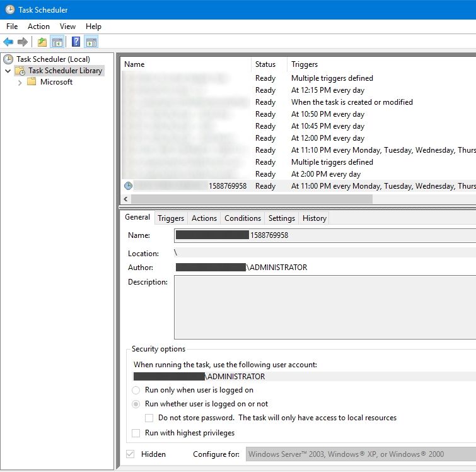Select Task Scheduler (Local) in the tree
Screen dimensions: 476x472
point(53,59)
